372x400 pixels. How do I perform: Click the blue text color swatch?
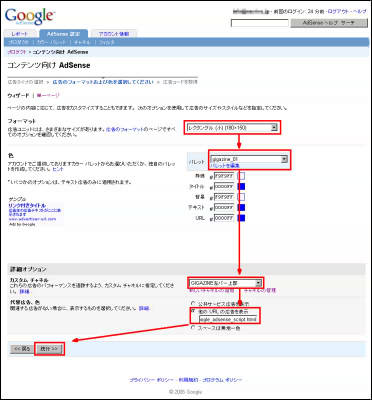point(241,207)
